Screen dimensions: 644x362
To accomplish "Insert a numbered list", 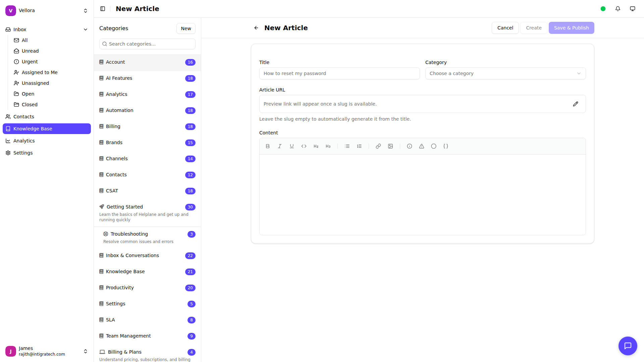I will pyautogui.click(x=359, y=146).
